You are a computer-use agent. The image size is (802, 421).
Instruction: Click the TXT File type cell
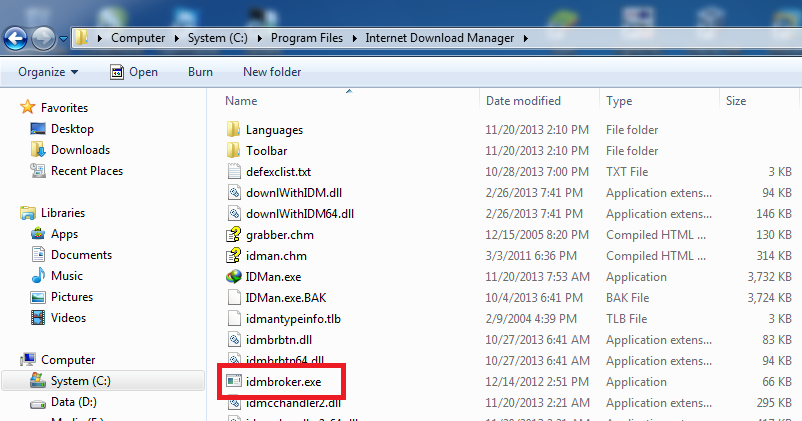627,172
